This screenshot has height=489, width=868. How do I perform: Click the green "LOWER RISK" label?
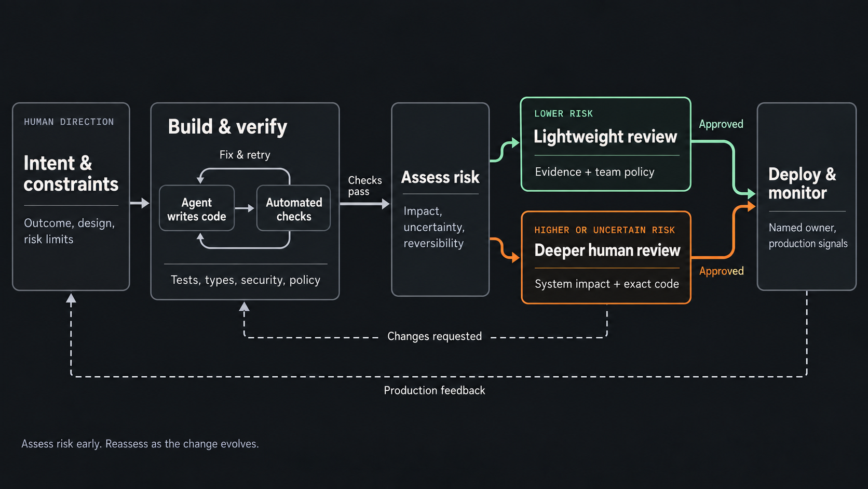click(563, 114)
